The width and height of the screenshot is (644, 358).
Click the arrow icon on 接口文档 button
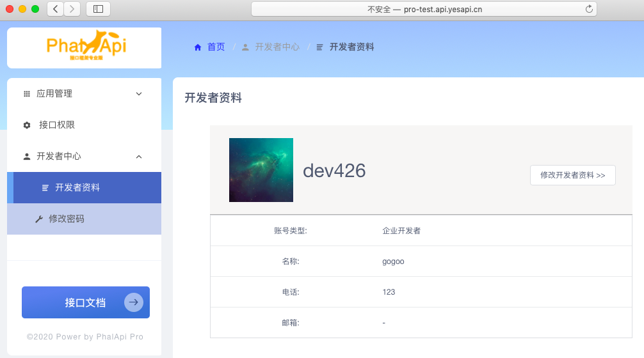pos(133,302)
